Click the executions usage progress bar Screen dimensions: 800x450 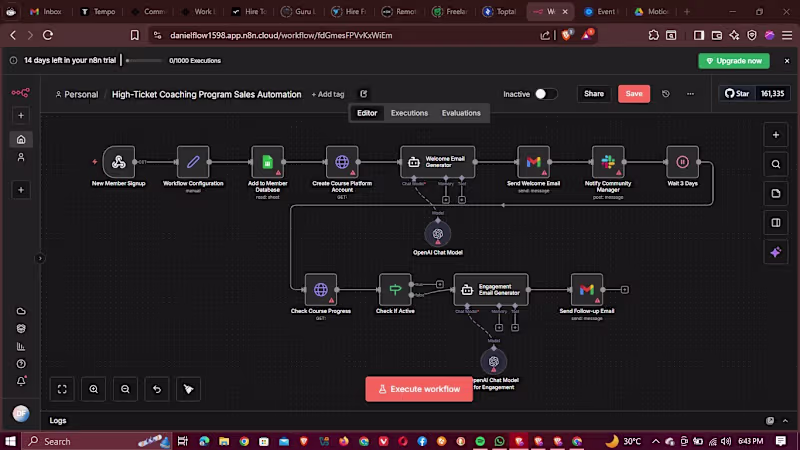point(144,61)
